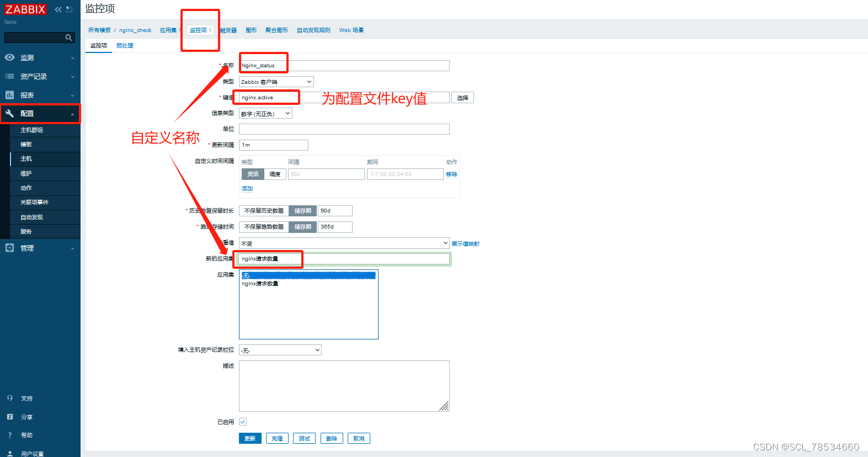Click the 删除 button
The width and height of the screenshot is (868, 457).
coord(332,438)
